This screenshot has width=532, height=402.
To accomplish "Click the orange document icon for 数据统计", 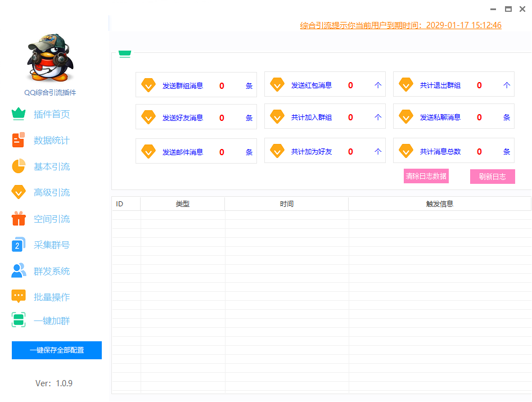I will [19, 140].
